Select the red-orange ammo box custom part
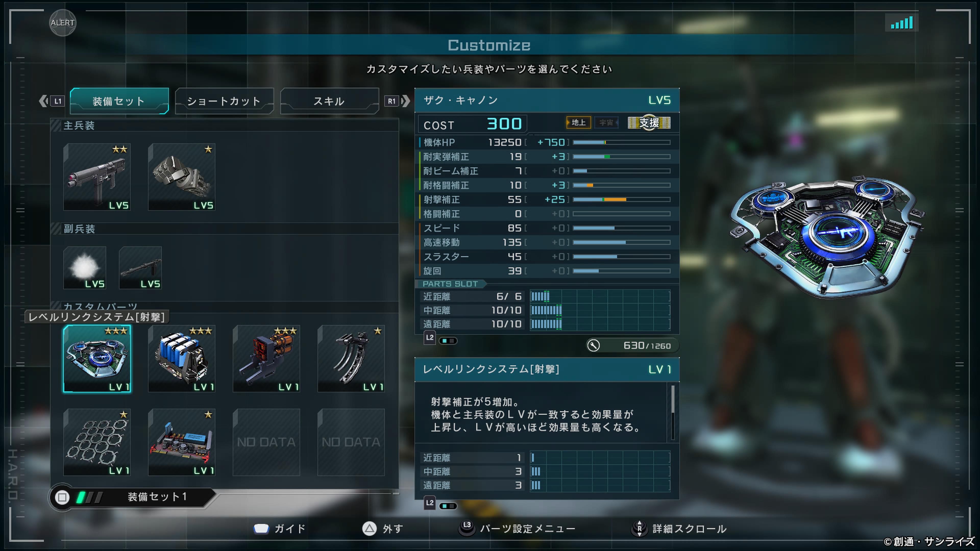 [x=266, y=359]
